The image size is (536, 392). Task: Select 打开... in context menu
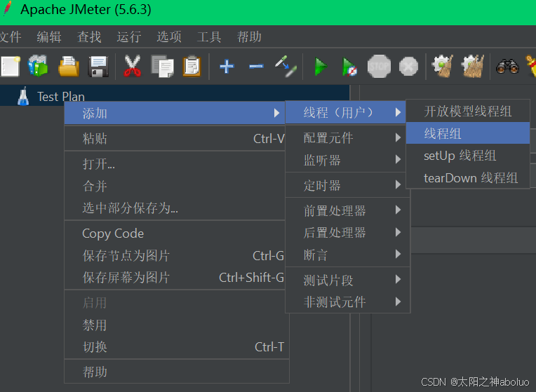coord(175,163)
